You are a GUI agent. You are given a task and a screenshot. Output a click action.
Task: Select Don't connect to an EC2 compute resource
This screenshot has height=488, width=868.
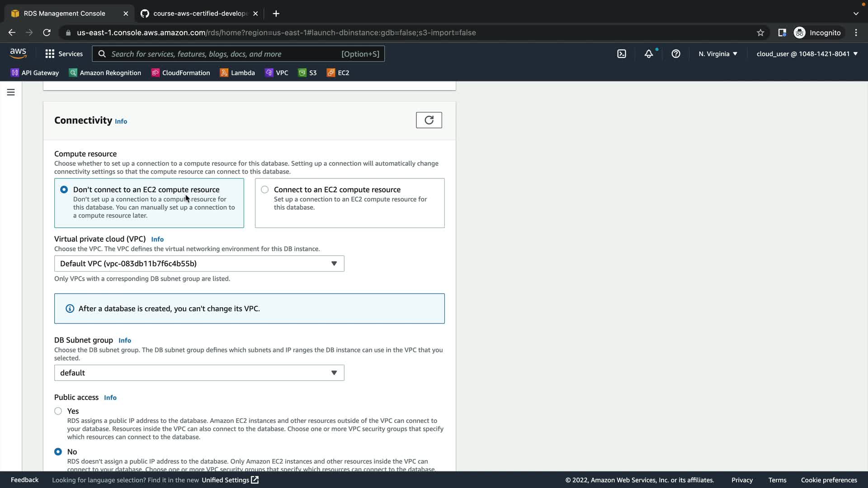pos(64,190)
